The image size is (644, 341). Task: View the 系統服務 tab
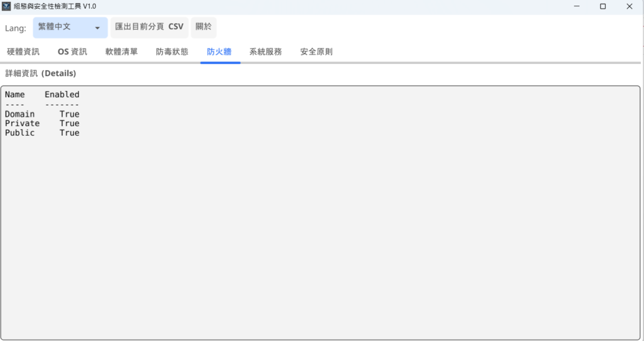click(265, 51)
